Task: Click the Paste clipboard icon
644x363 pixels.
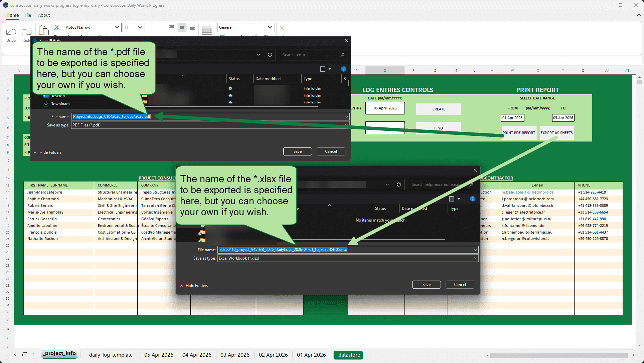Action: pyautogui.click(x=43, y=30)
